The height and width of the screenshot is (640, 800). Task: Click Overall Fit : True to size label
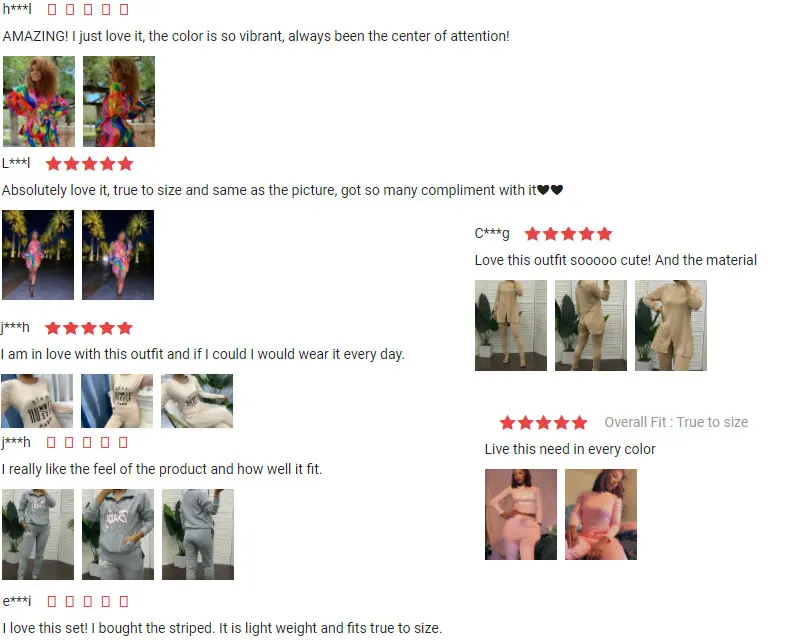676,422
